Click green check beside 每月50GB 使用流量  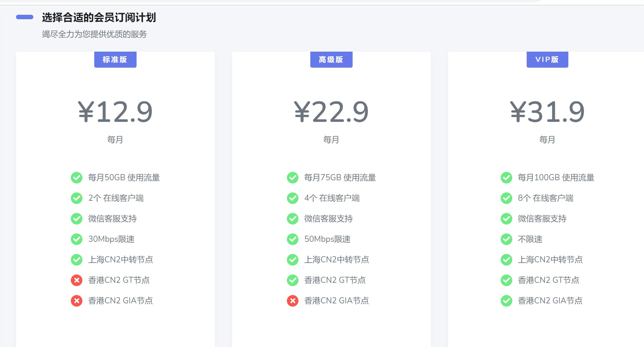point(77,178)
